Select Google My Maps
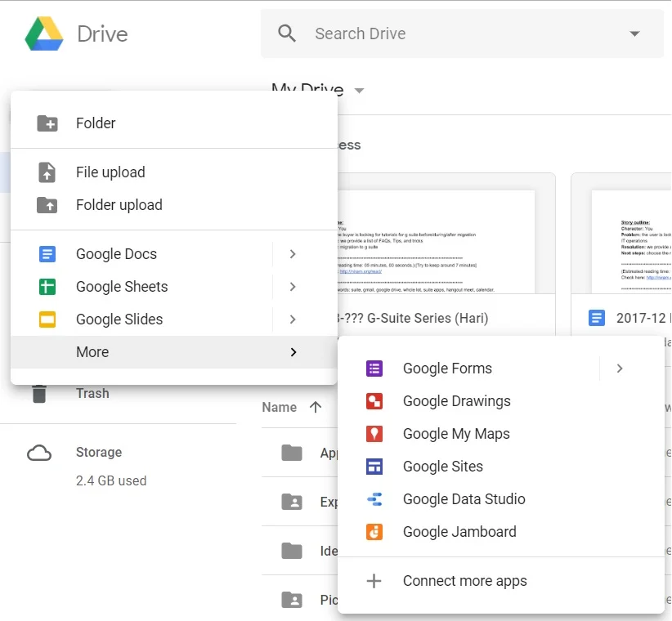This screenshot has height=621, width=672. click(456, 434)
